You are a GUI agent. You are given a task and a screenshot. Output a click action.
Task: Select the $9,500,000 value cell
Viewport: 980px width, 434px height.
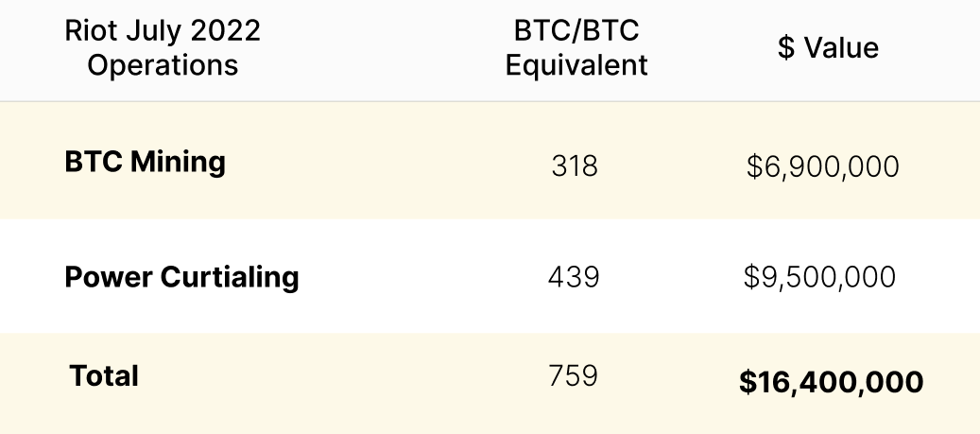[819, 277]
